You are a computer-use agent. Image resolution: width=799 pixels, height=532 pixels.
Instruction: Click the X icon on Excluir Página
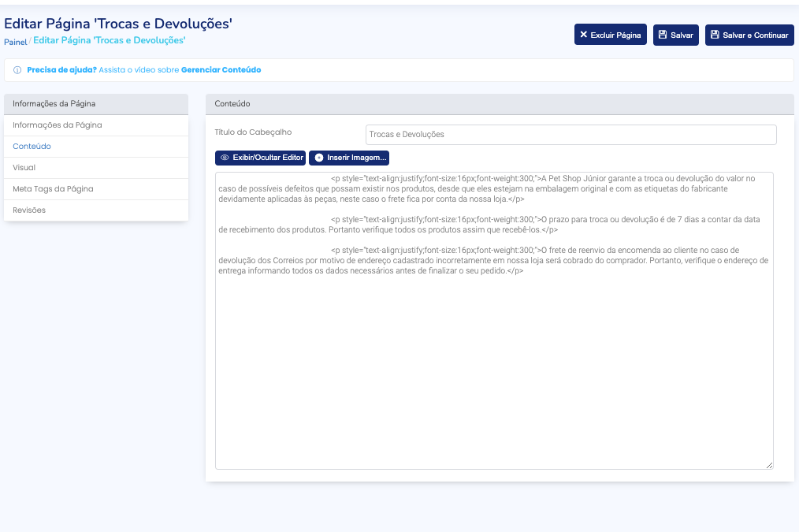583,35
